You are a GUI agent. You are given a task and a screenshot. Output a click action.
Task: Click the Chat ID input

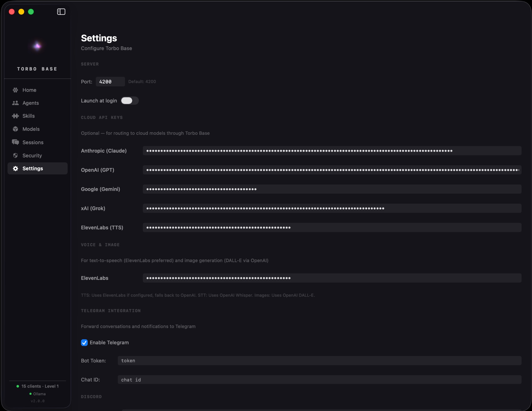click(x=319, y=380)
